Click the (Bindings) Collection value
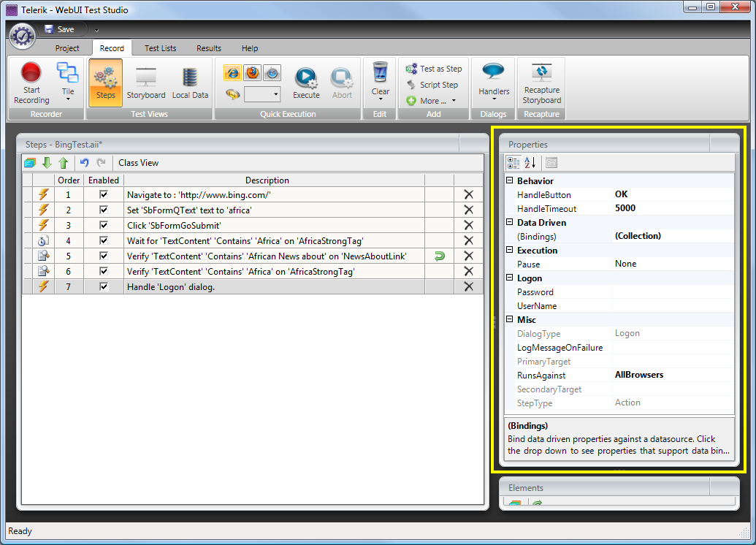756x545 pixels. point(673,236)
